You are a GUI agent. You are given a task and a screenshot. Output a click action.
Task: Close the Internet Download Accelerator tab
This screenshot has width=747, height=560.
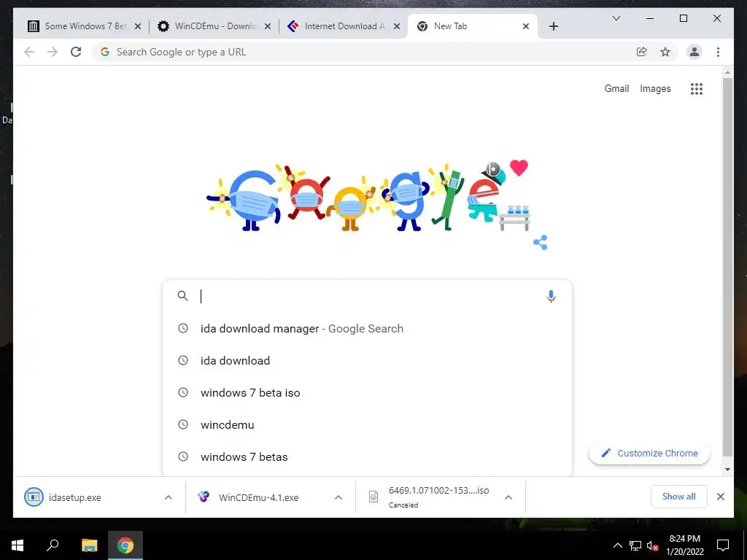point(396,26)
